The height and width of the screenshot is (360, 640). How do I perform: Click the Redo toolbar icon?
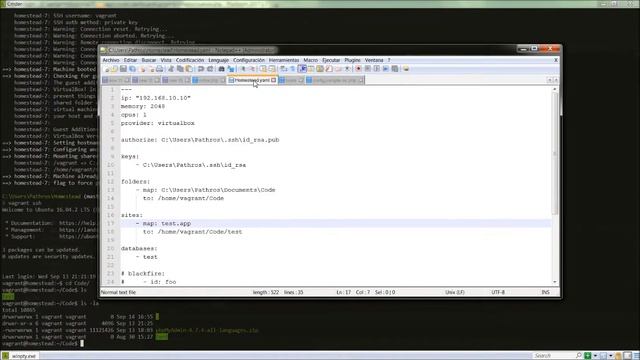click(210, 69)
